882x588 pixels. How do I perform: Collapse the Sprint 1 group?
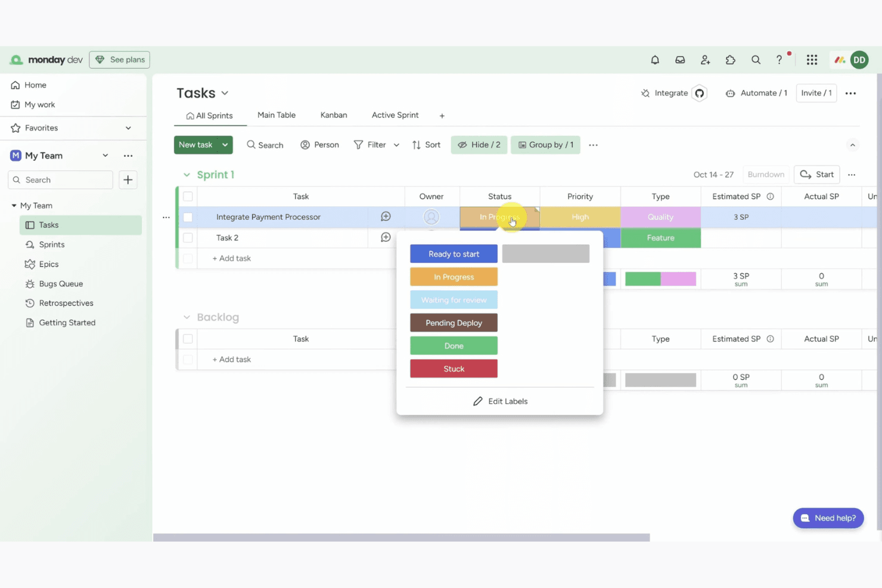(x=187, y=175)
